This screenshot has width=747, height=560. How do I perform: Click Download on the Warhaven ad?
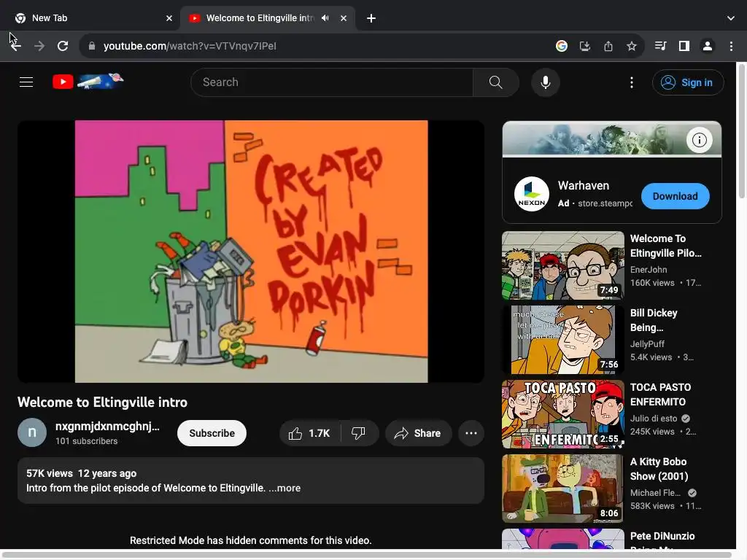point(675,196)
